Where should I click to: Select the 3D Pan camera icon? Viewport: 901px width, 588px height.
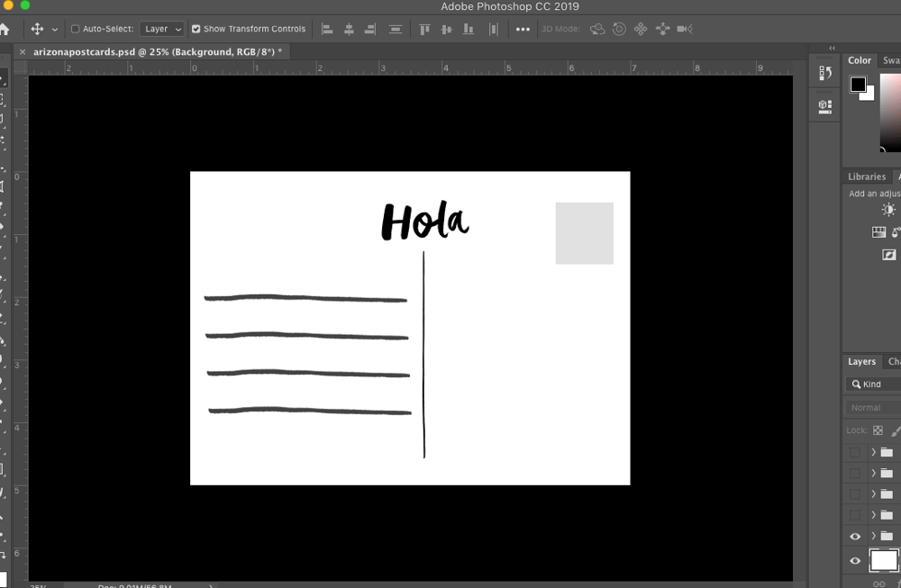(641, 29)
